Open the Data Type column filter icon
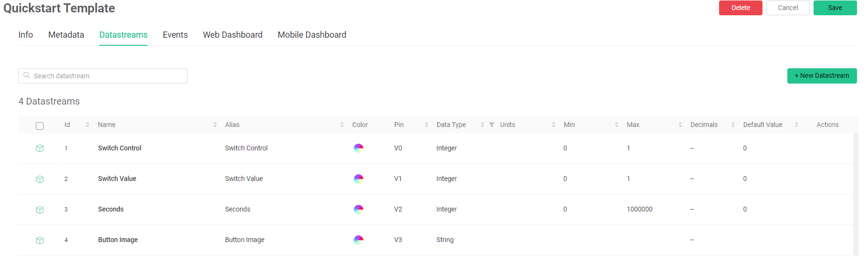This screenshot has height=264, width=868. [x=492, y=125]
